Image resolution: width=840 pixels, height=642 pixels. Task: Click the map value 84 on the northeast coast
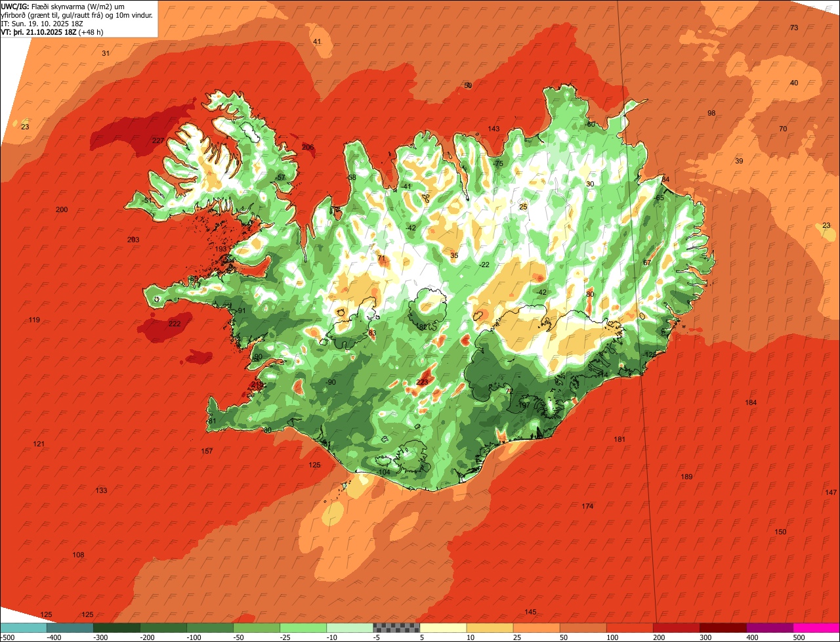click(665, 179)
